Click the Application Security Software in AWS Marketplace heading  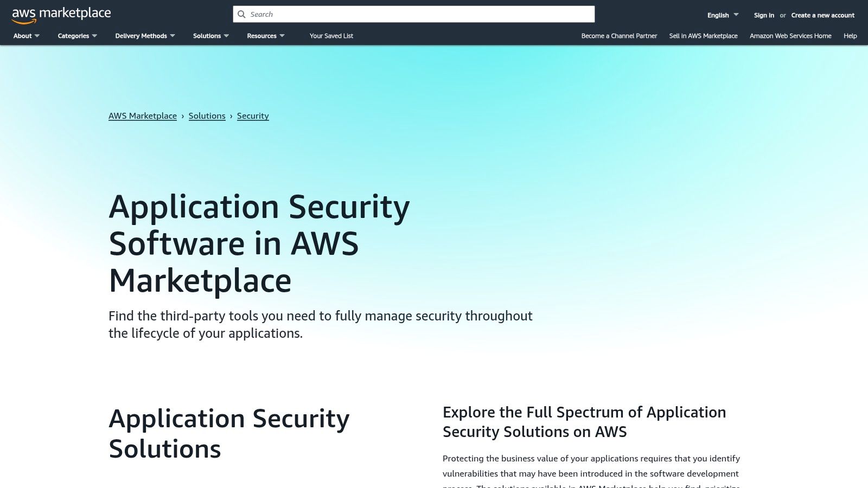[x=259, y=243]
